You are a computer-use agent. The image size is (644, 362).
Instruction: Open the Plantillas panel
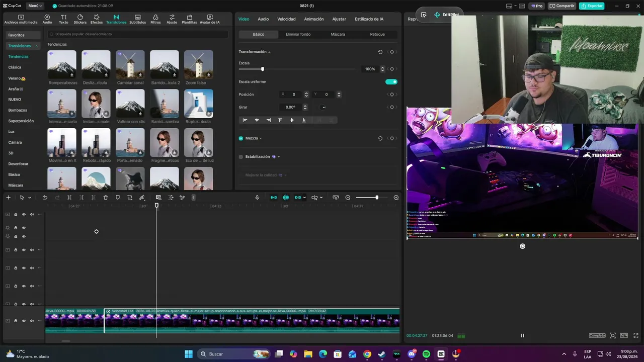[189, 19]
